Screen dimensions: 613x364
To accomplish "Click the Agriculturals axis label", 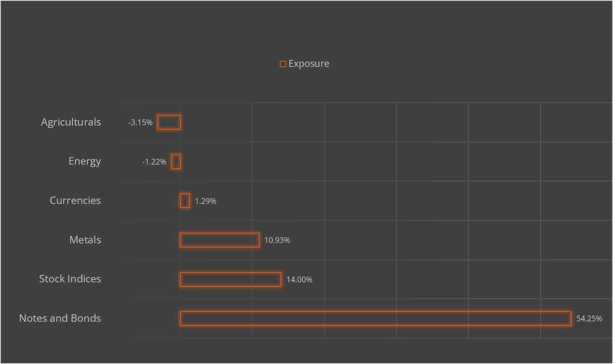I will [71, 122].
